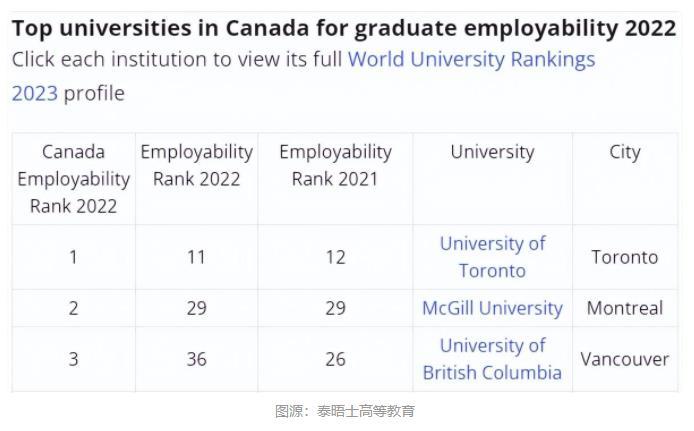This screenshot has height=431, width=694.
Task: Click the 'Canada Employability Rank 2022' column header
Action: (73, 179)
